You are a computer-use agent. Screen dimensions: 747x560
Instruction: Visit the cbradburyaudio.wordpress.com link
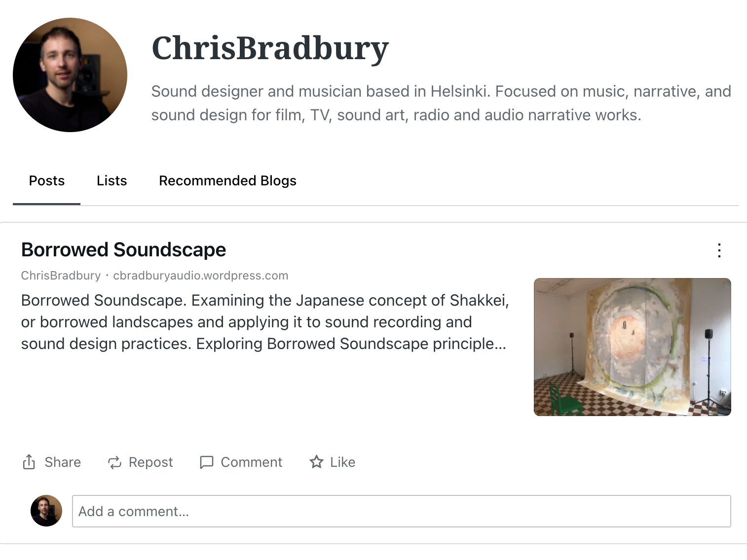[x=200, y=276]
